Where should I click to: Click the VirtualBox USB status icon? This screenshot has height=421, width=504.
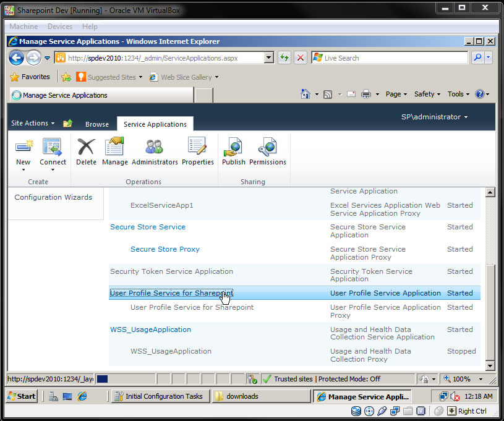point(382,411)
